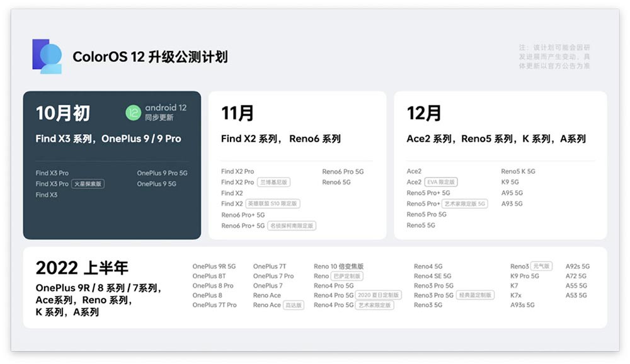
Task: Click the "兰博基尼版" tag
Action: tap(273, 183)
